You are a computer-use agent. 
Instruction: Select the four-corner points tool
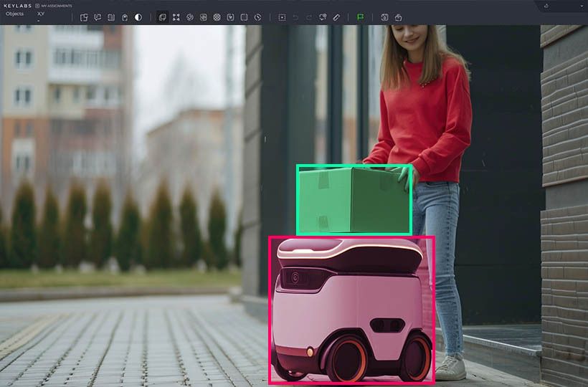(176, 17)
